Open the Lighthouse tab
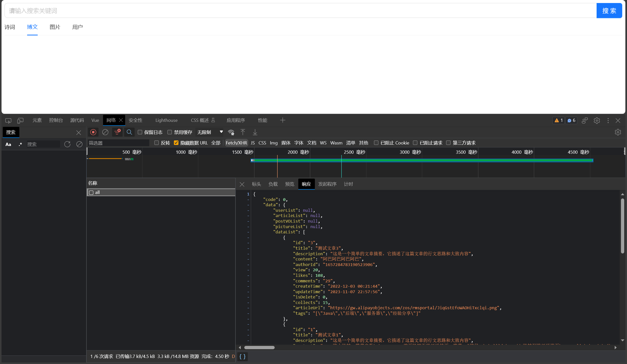Viewport: 627px width, 364px height. click(x=167, y=120)
